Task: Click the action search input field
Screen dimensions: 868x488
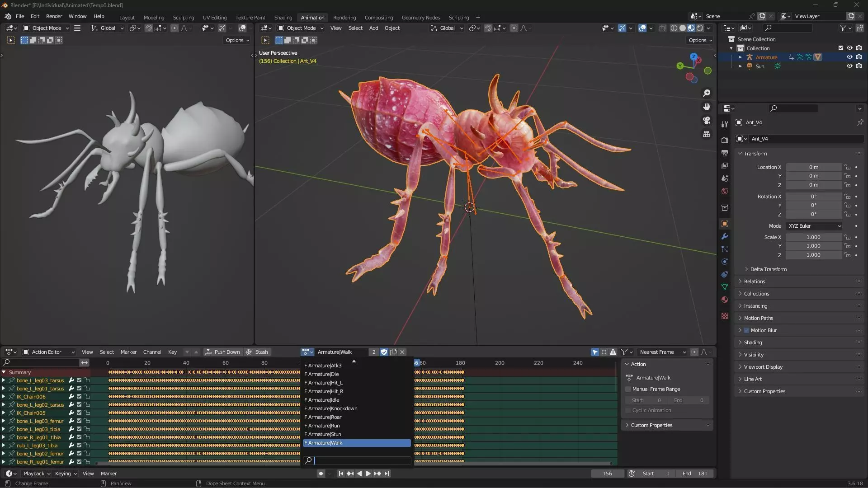Action: [357, 460]
